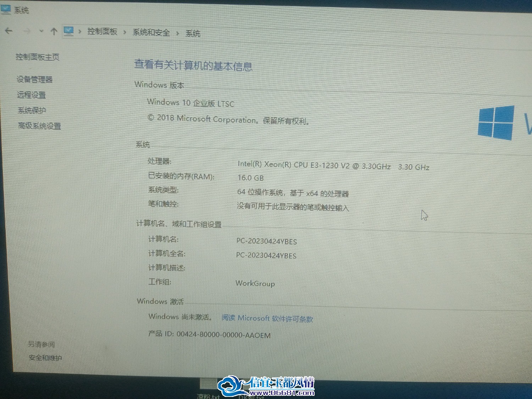Click the 计算机名 value PC-20230424YBES
This screenshot has height=399, width=532.
click(267, 241)
